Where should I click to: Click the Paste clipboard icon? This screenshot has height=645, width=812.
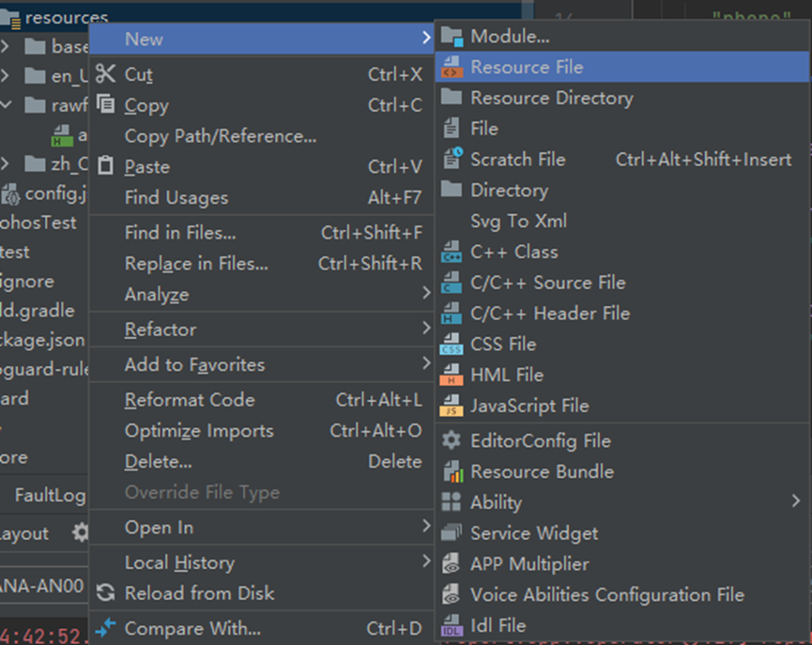[106, 166]
